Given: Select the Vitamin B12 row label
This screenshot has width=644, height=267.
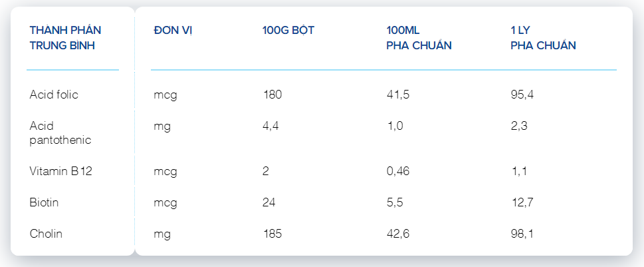Looking at the screenshot, I should [x=60, y=171].
